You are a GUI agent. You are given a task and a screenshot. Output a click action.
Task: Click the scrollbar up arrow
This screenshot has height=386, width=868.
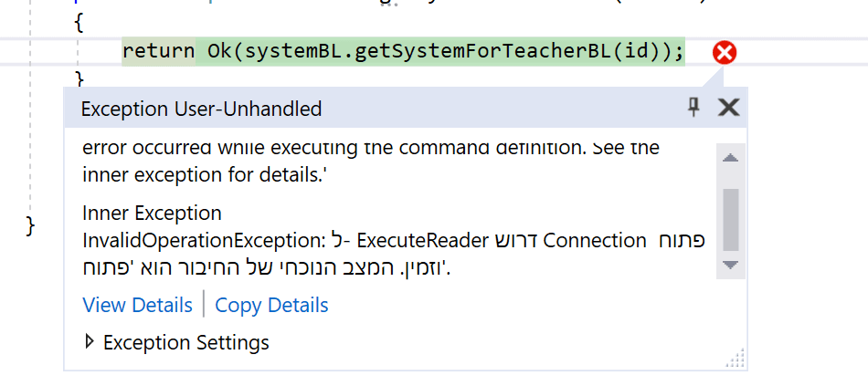pyautogui.click(x=729, y=158)
